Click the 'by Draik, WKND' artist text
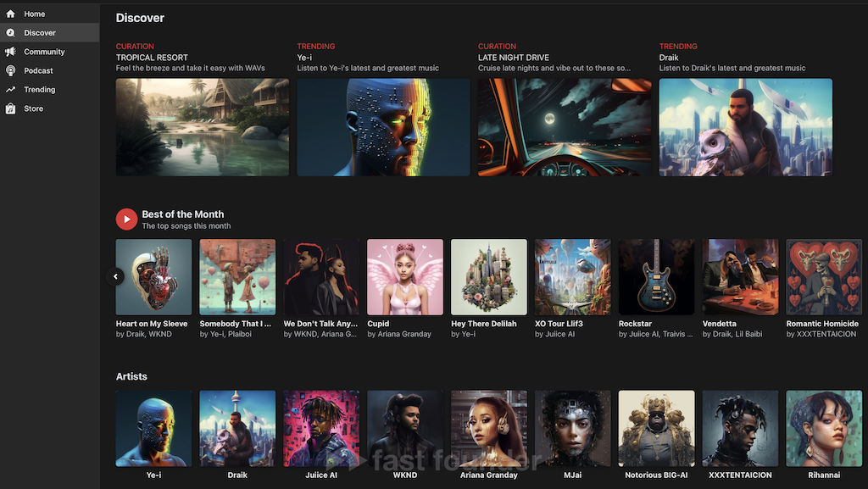The width and height of the screenshot is (868, 489). [x=144, y=334]
